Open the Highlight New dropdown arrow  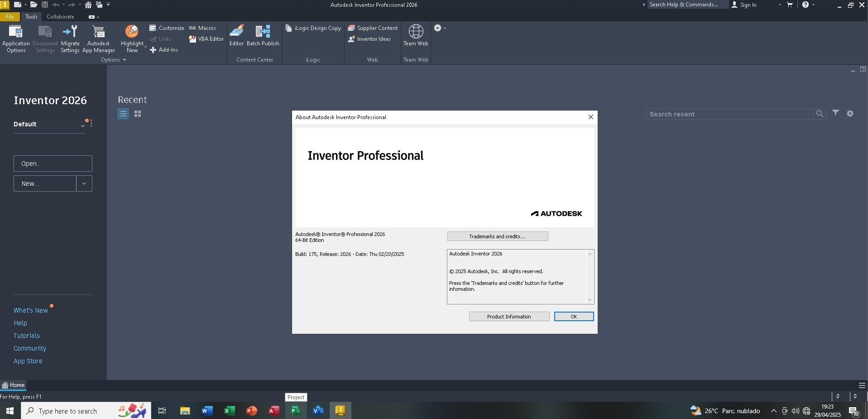[145, 47]
